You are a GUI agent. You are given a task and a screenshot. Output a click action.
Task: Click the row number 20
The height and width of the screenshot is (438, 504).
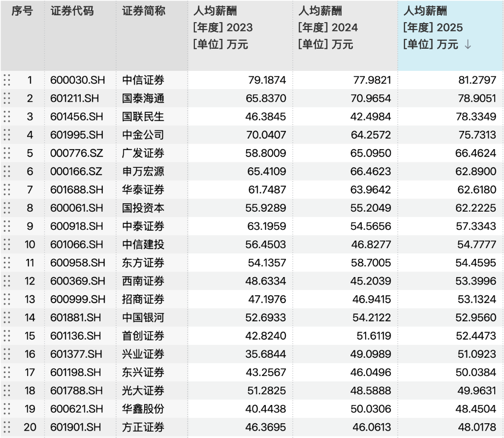point(30,427)
